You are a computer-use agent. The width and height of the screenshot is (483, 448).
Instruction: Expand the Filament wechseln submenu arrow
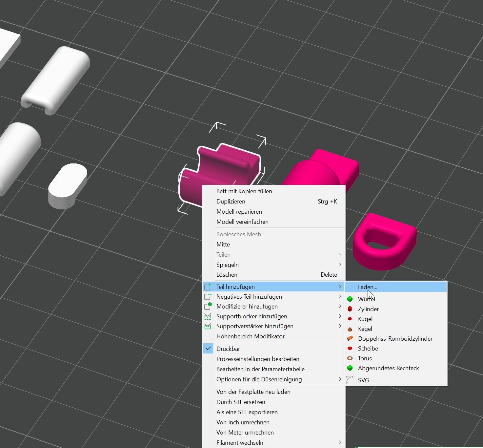pyautogui.click(x=340, y=442)
